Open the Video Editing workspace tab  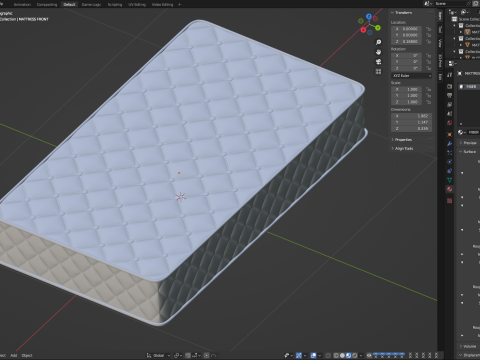(162, 5)
